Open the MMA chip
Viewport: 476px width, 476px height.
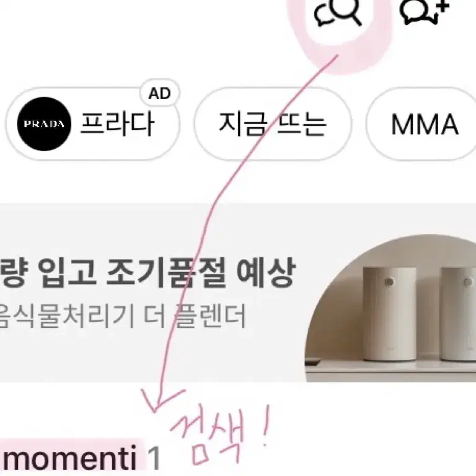point(422,124)
